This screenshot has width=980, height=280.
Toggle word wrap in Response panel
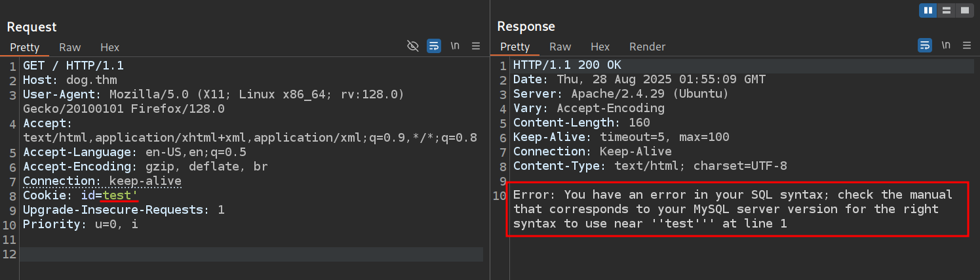924,46
